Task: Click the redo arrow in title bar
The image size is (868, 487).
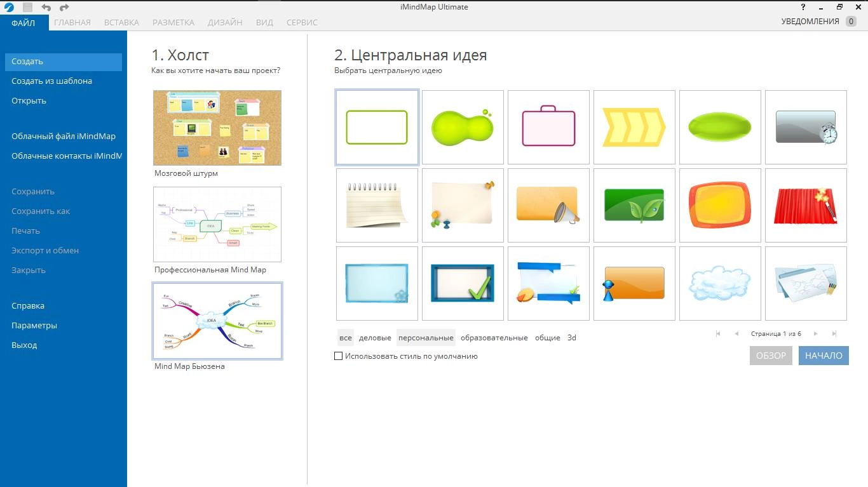Action: (64, 8)
